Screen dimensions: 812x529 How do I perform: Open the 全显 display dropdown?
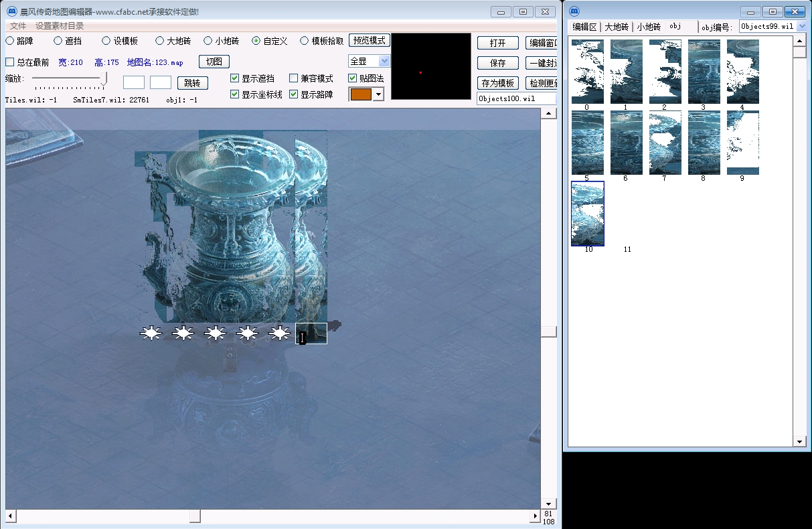[x=384, y=61]
